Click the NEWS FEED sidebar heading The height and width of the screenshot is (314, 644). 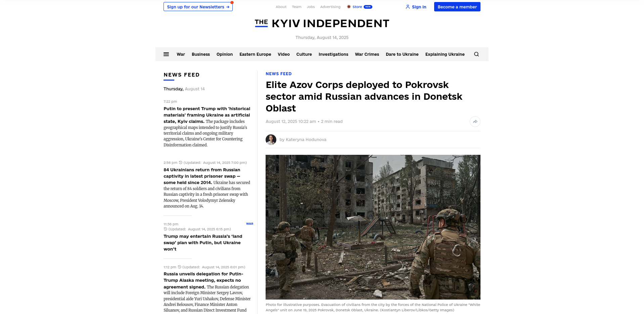click(x=182, y=75)
